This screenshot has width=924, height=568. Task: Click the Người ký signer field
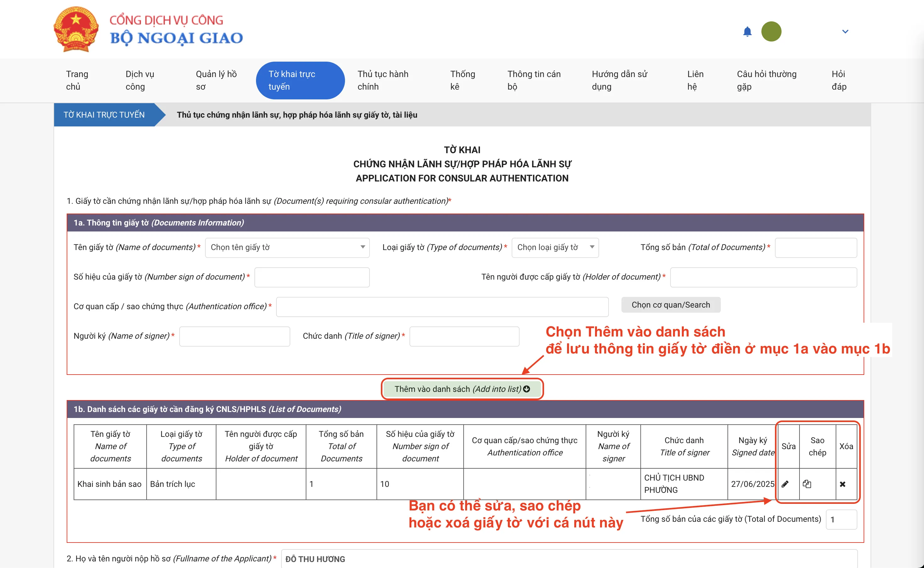[x=234, y=336]
